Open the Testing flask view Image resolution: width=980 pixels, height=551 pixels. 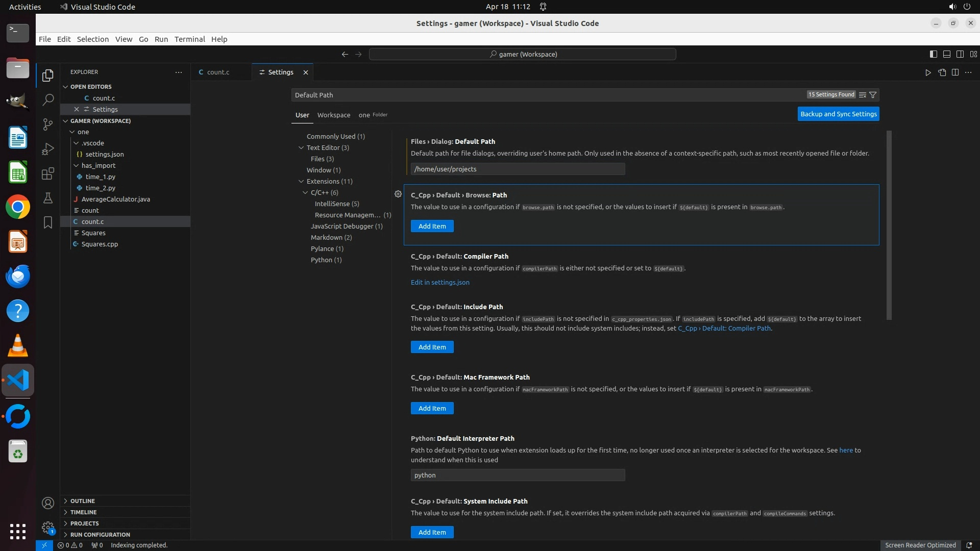(x=47, y=198)
